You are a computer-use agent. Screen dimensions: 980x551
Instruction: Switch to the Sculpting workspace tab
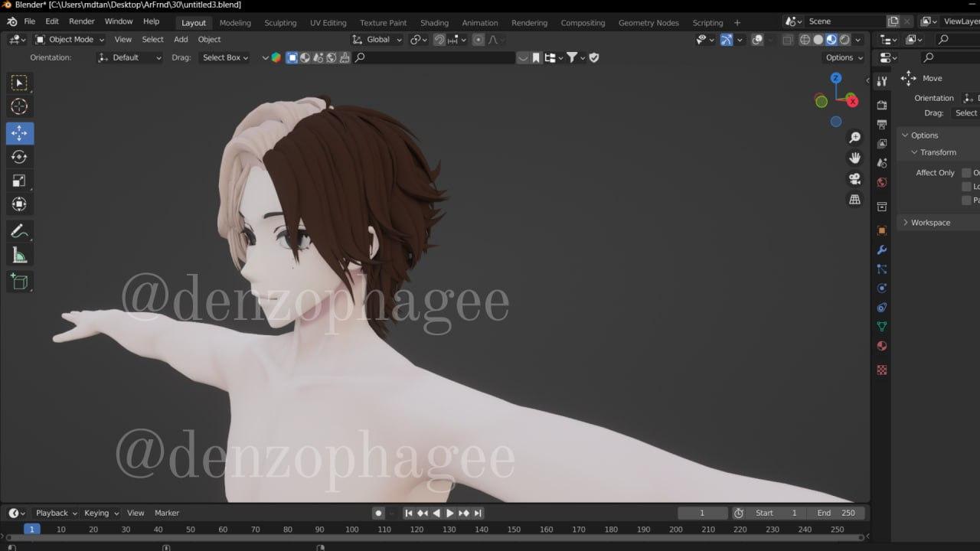(280, 23)
